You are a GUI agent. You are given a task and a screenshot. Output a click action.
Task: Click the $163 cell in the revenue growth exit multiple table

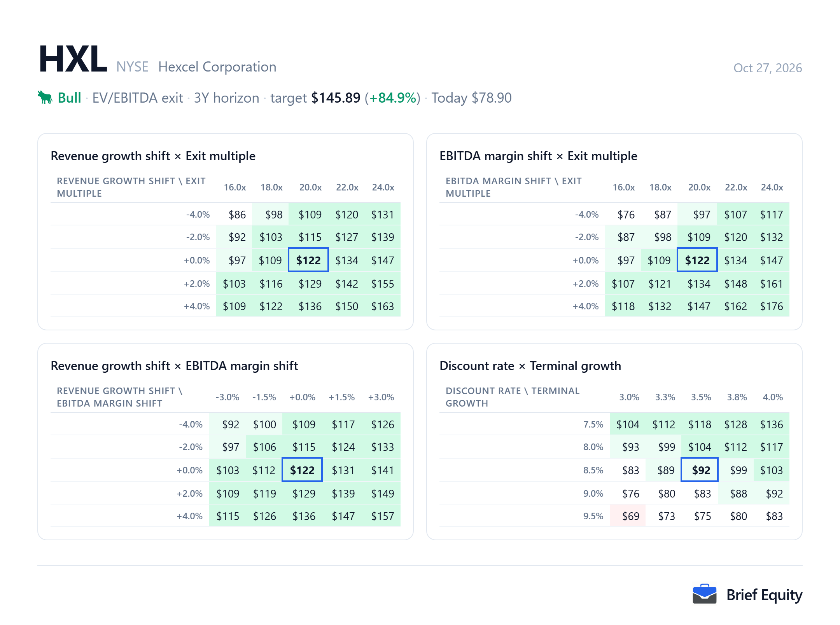click(382, 306)
